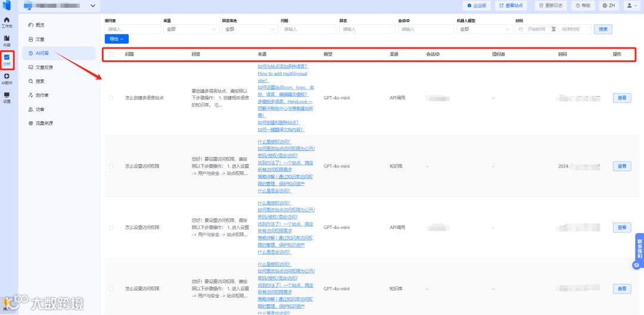Open the 渠道 filter dropdown
The height and width of the screenshot is (315, 644).
click(191, 29)
